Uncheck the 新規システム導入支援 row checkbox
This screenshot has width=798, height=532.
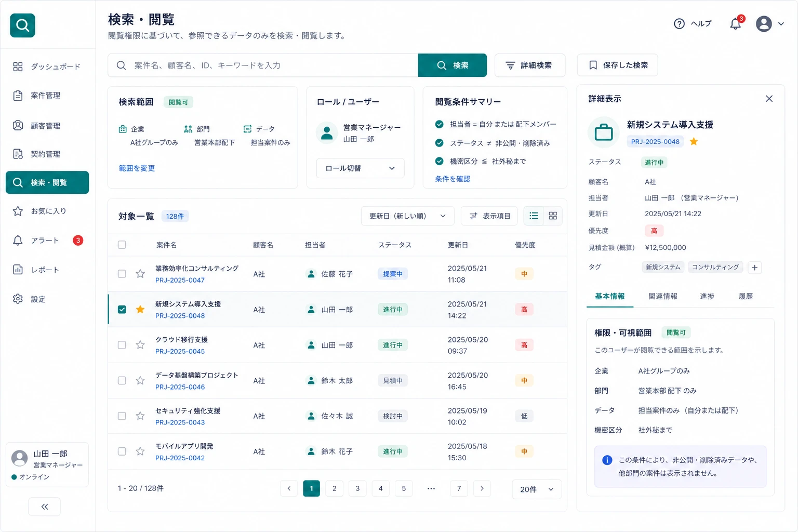pyautogui.click(x=122, y=309)
